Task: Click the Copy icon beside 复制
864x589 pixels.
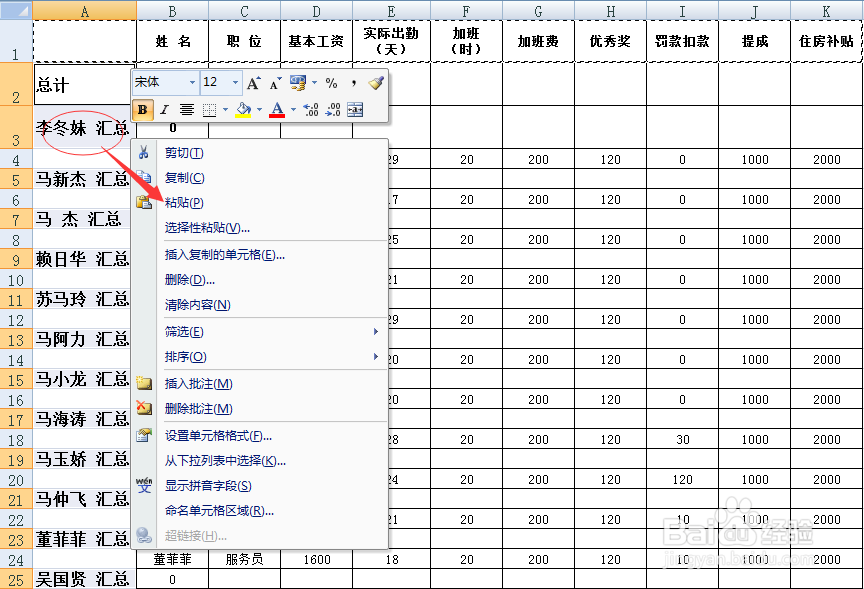Action: [144, 177]
